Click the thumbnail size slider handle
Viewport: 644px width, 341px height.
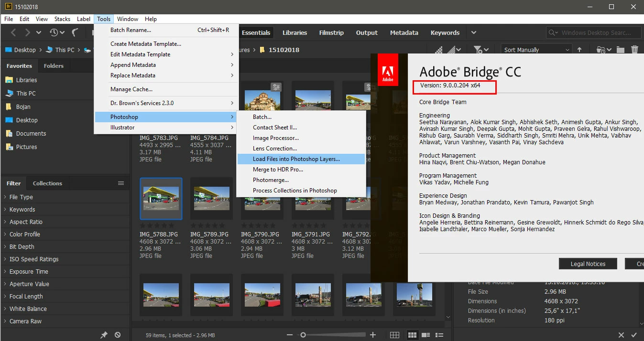pos(303,335)
